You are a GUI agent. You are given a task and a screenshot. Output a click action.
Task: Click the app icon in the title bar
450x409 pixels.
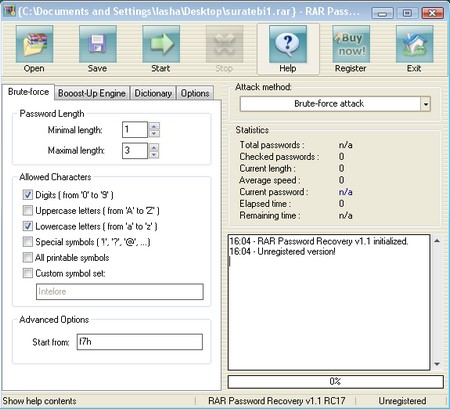9,11
